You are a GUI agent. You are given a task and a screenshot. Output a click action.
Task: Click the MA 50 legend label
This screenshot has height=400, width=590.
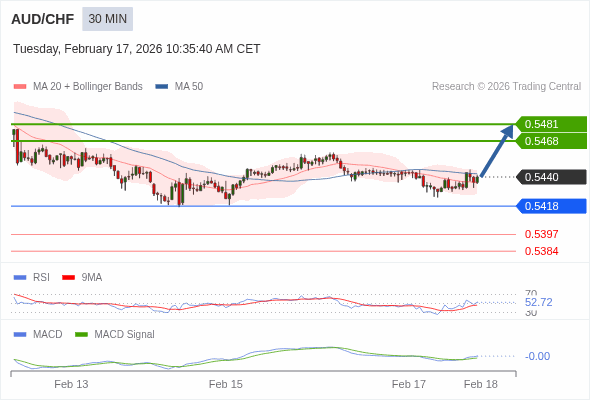(x=189, y=87)
